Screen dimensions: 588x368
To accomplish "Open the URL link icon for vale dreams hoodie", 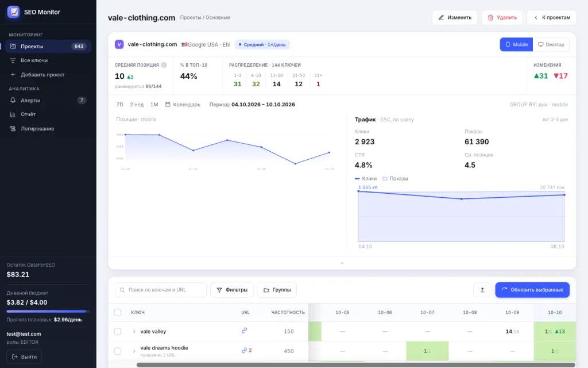I will [x=244, y=350].
